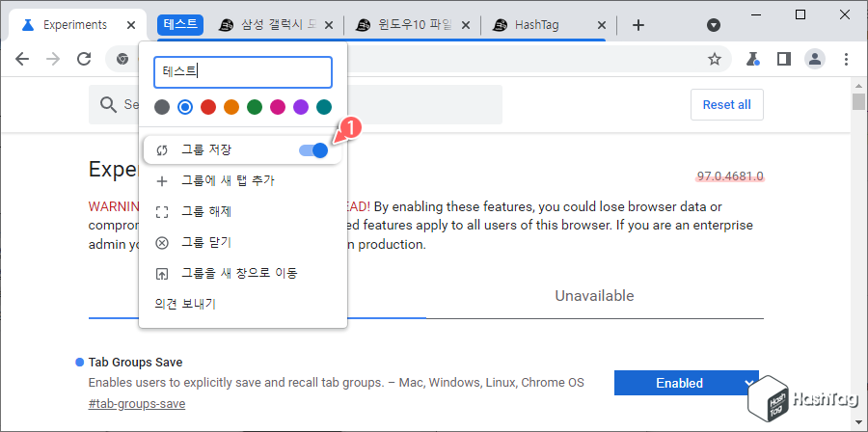Viewport: 868px width, 432px height.
Task: Go back with the browser back arrow
Action: coord(22,59)
